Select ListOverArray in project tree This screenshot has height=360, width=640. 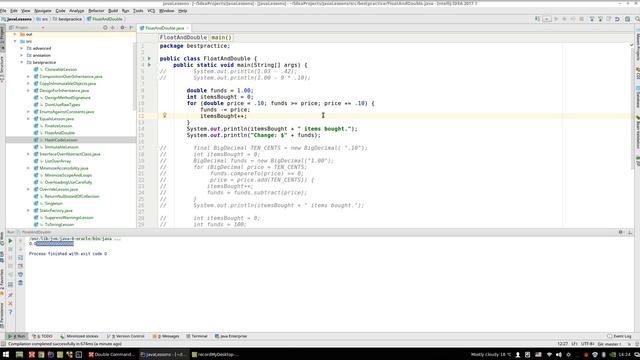point(58,161)
